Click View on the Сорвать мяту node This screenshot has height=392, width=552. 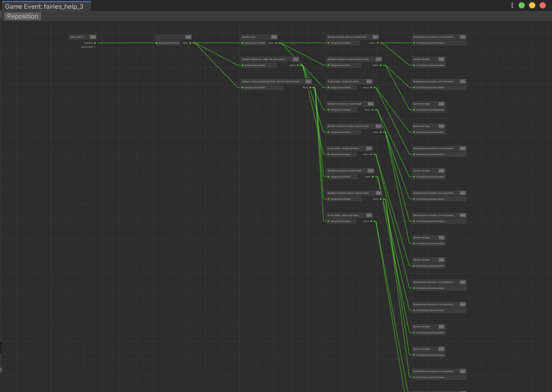pos(274,37)
